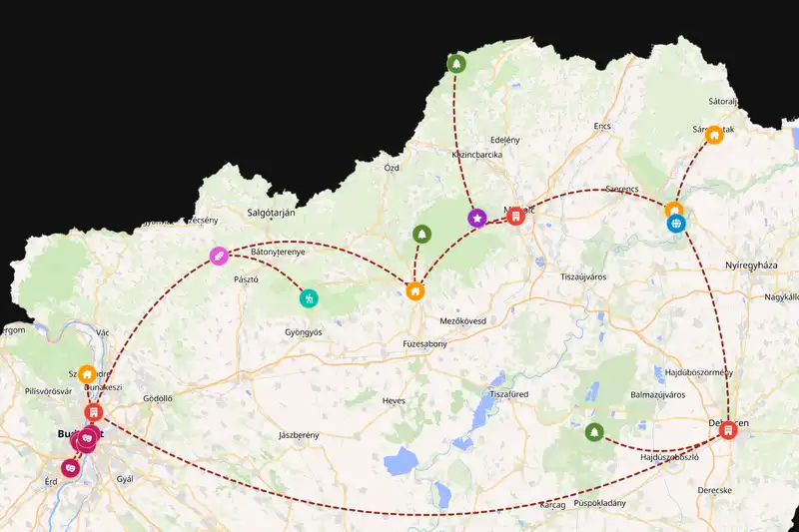Select the pink feather marker near Pásztó

[219, 256]
